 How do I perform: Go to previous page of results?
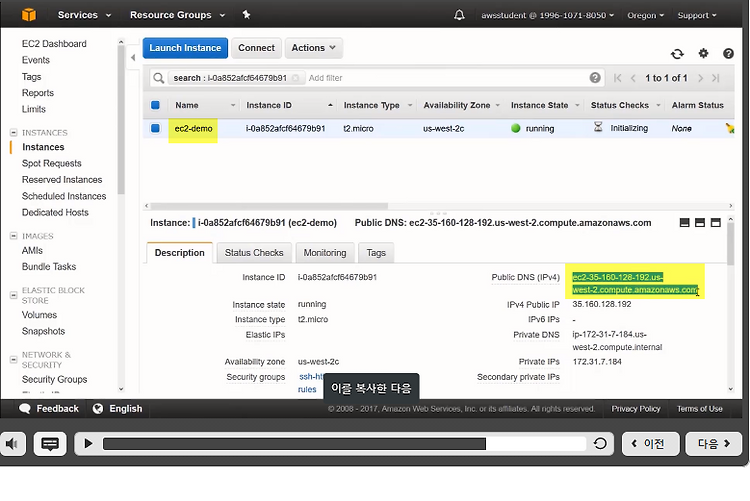tap(633, 78)
